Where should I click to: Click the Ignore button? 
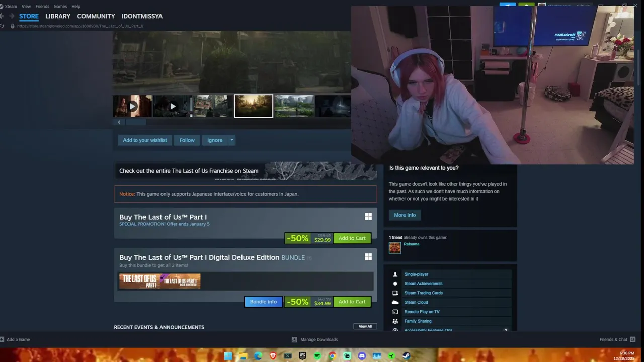[215, 140]
